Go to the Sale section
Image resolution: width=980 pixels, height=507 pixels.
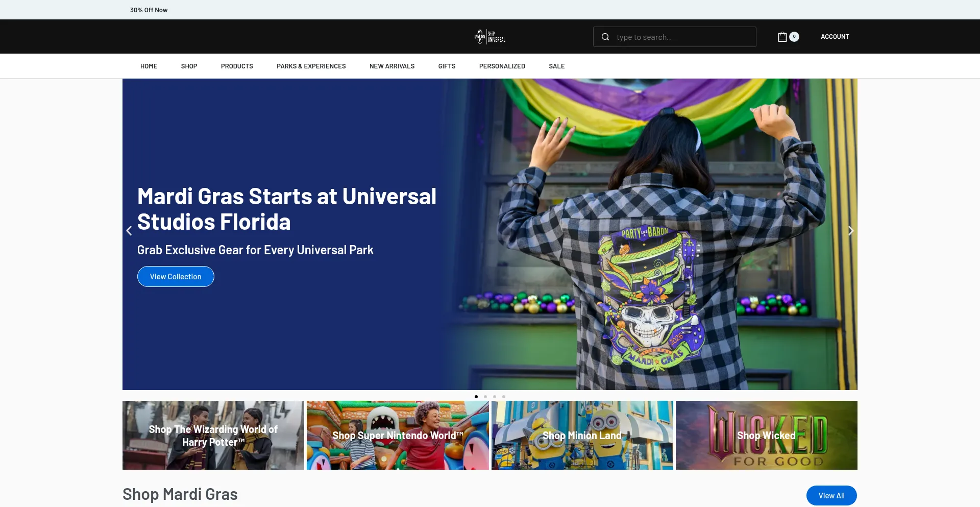point(557,66)
